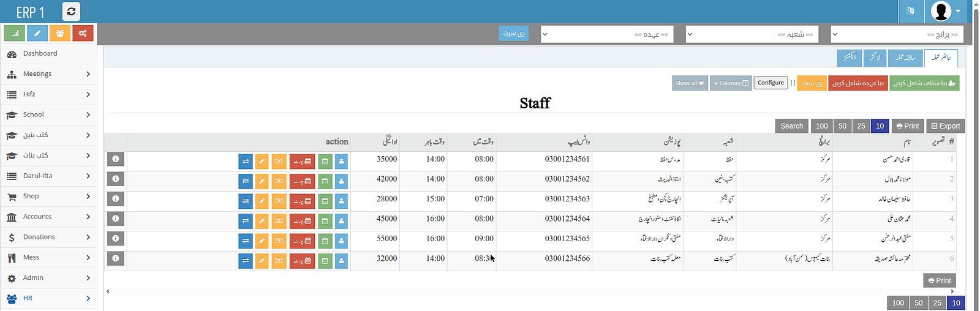Expand the کتب بنین sidebar menu
This screenshot has height=311, width=980.
pyautogui.click(x=48, y=135)
